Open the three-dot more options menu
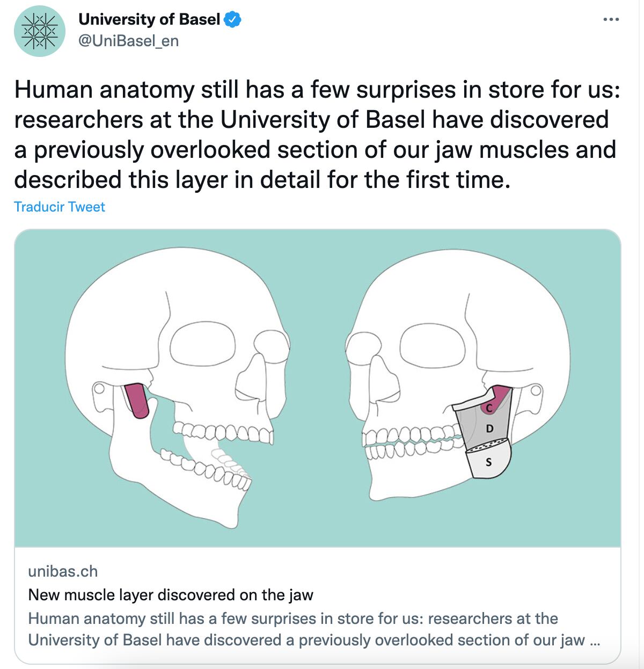The height and width of the screenshot is (669, 644). 611,20
